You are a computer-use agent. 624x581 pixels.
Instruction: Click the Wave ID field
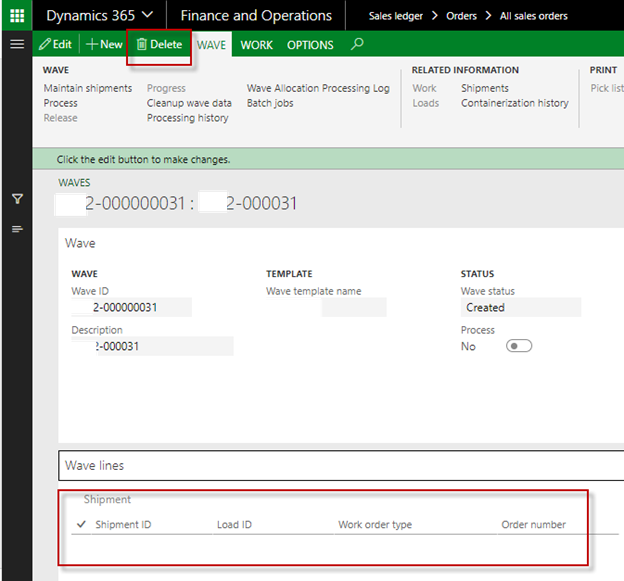pyautogui.click(x=131, y=307)
